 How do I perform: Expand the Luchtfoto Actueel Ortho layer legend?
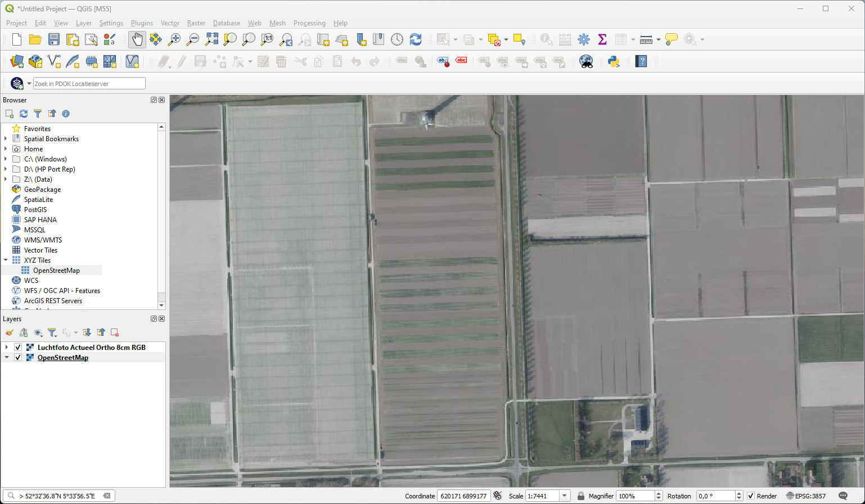coord(6,348)
